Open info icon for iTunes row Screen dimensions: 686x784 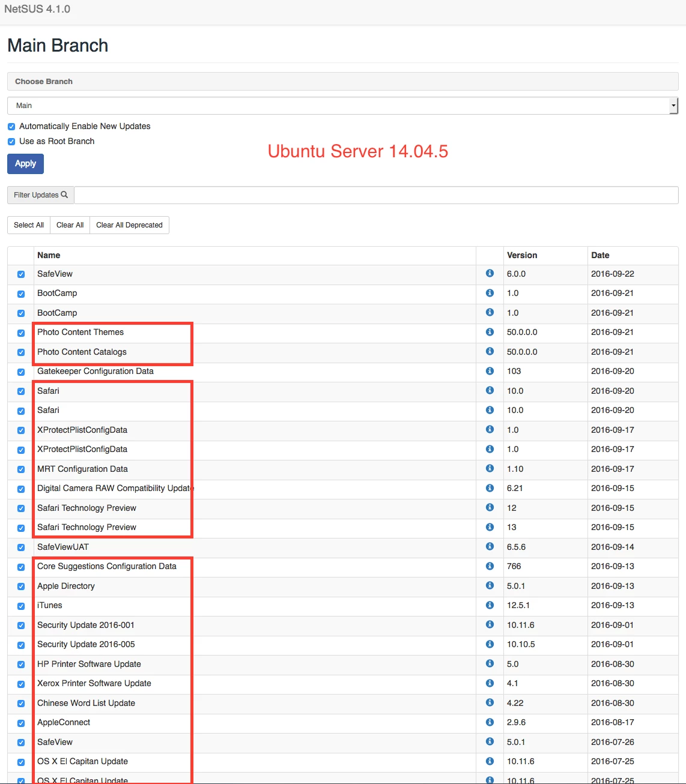point(490,605)
